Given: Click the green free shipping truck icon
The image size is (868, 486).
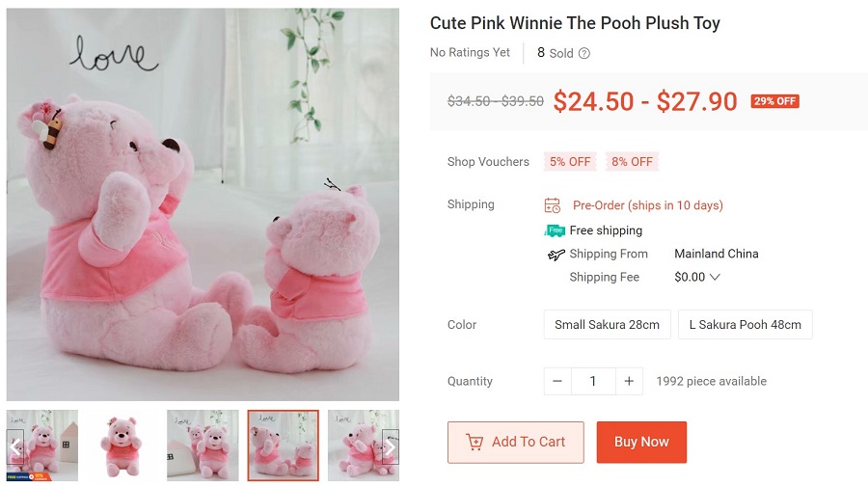Looking at the screenshot, I should click(x=555, y=230).
